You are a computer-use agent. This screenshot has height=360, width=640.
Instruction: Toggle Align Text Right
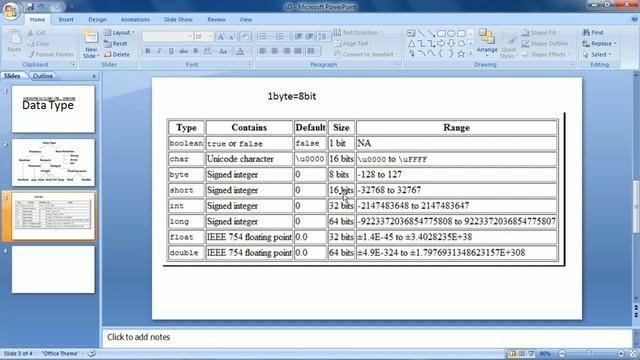pyautogui.click(x=287, y=51)
